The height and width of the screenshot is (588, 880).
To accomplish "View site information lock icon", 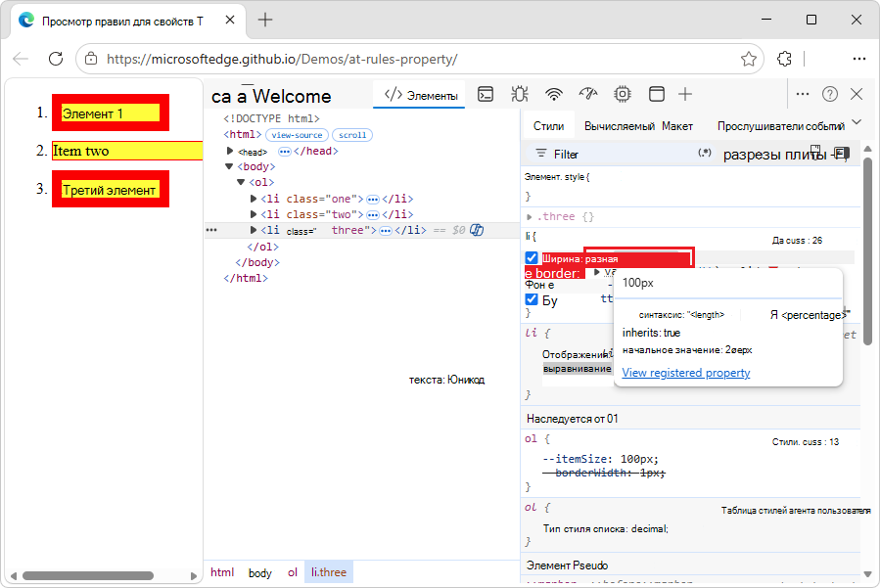I will coord(91,59).
